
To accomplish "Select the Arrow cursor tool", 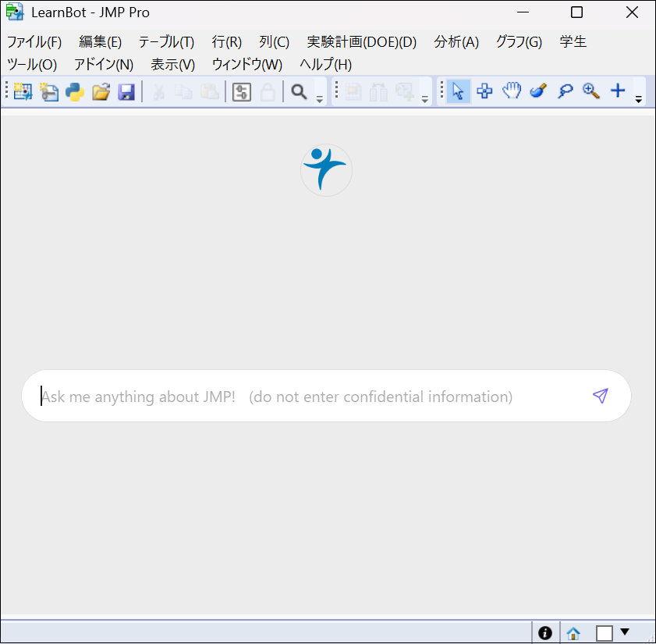I will click(458, 91).
